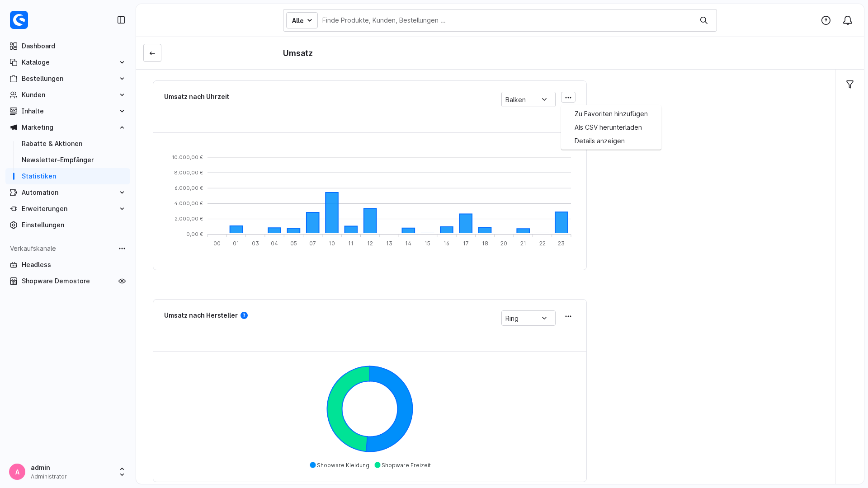868x488 pixels.
Task: Expand the Bestellungen menu
Action: pos(68,79)
